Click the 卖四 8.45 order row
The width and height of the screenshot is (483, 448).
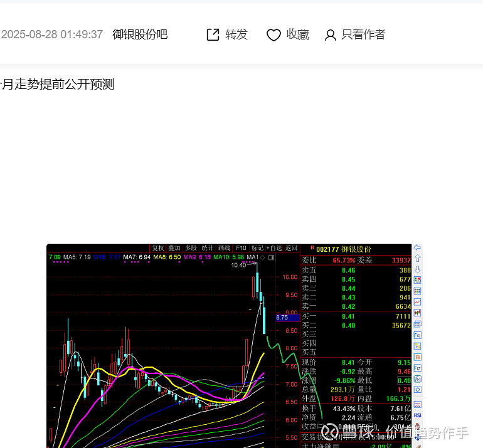click(x=356, y=279)
